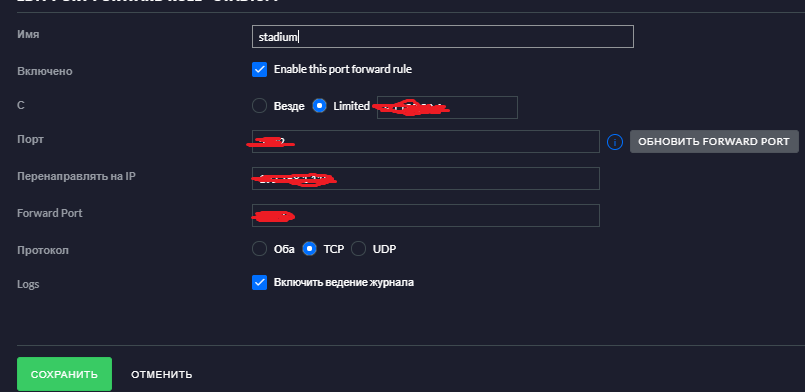Screen dimensions: 805x392
Task: Click into the Forward Port input field
Action: coord(426,215)
